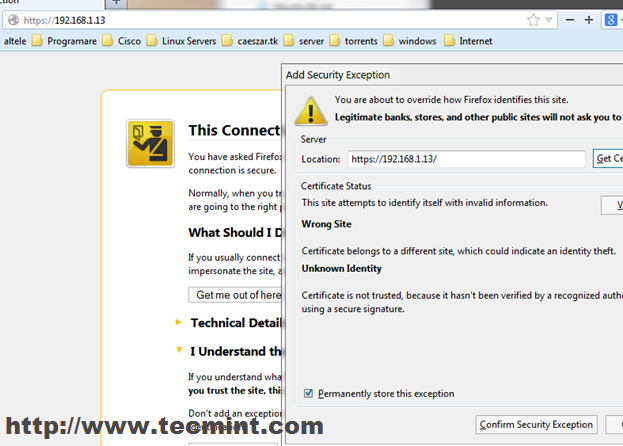
Task: Open the Linux Servers bookmarks folder
Action: point(181,41)
